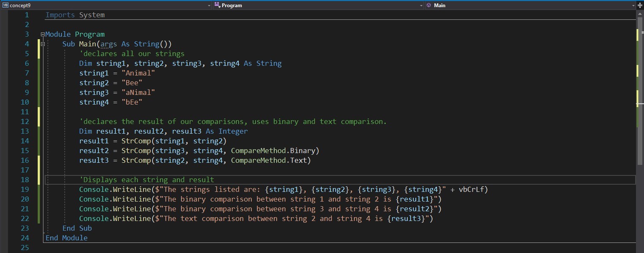644x253 pixels.
Task: Open the Program class dropdown
Action: click(420, 5)
